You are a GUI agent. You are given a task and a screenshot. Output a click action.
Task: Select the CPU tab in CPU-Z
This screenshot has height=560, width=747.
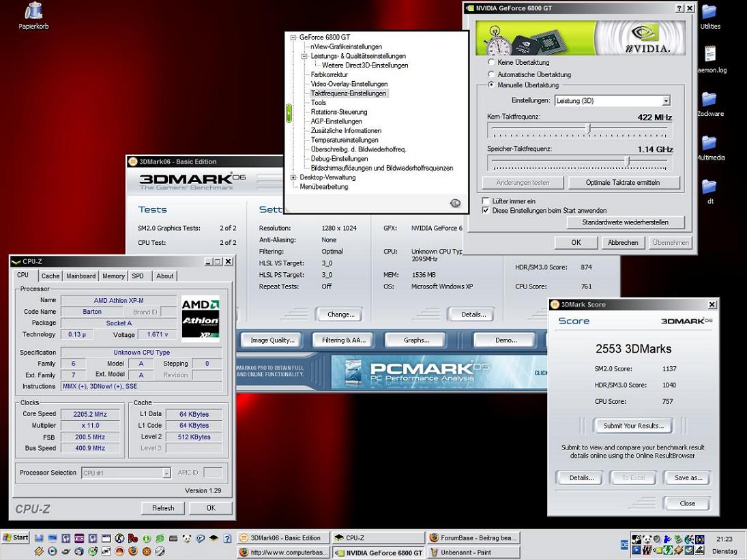click(23, 275)
